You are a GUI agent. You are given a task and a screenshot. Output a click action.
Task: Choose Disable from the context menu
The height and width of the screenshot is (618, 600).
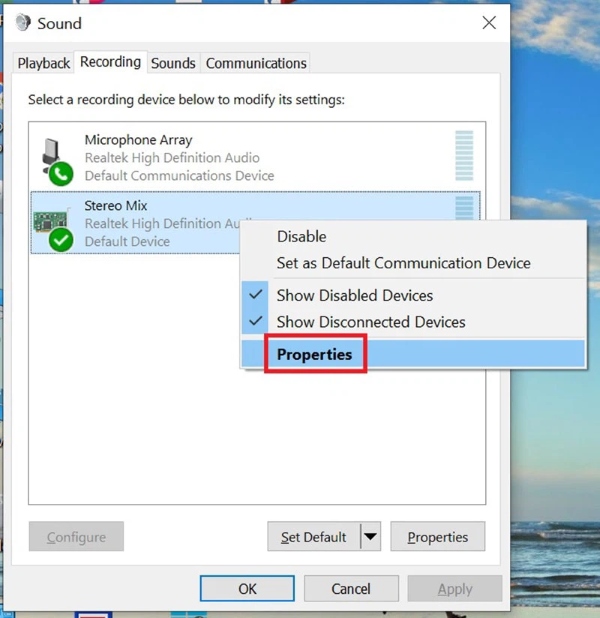coord(301,237)
